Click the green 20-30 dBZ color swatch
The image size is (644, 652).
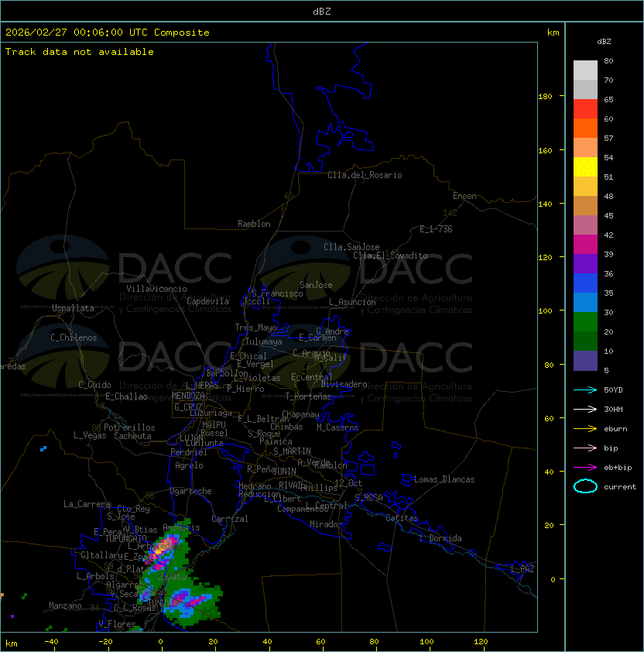point(585,322)
